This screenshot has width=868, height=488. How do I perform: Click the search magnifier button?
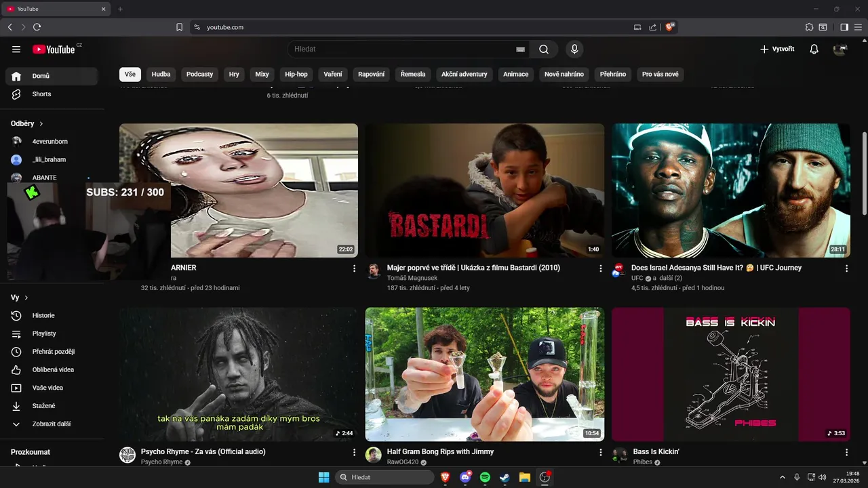click(544, 49)
